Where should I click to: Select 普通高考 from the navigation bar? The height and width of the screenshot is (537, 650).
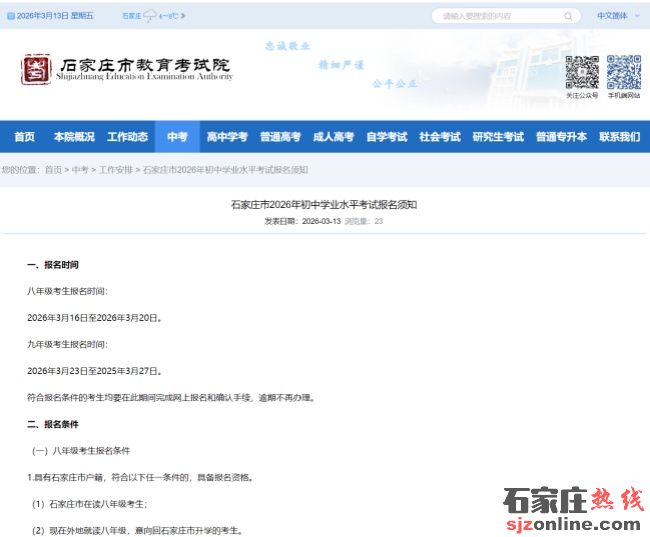[x=280, y=137]
